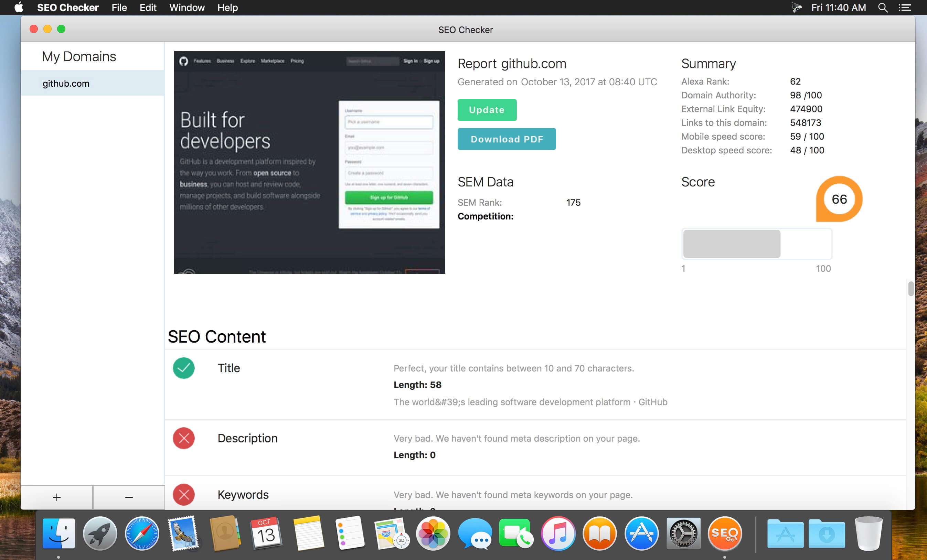Image resolution: width=927 pixels, height=560 pixels.
Task: Open the Applications folder in Dock
Action: point(785,533)
